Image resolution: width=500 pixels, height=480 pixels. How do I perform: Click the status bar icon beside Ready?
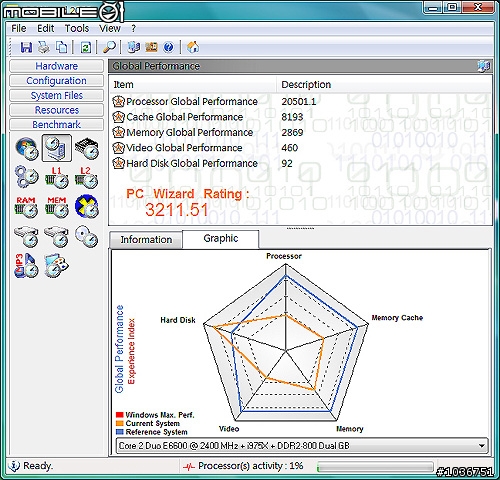(x=14, y=466)
